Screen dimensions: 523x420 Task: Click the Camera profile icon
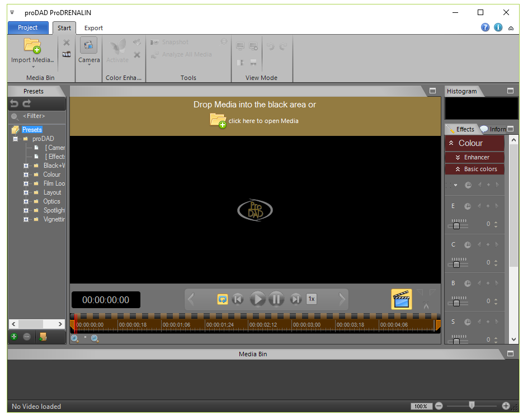click(89, 45)
